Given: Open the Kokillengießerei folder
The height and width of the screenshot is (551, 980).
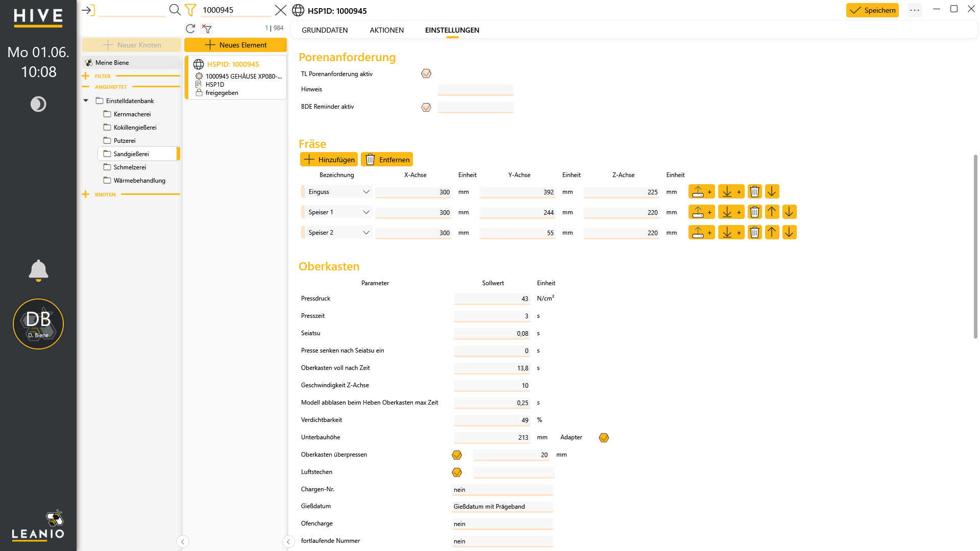Looking at the screenshot, I should 135,128.
